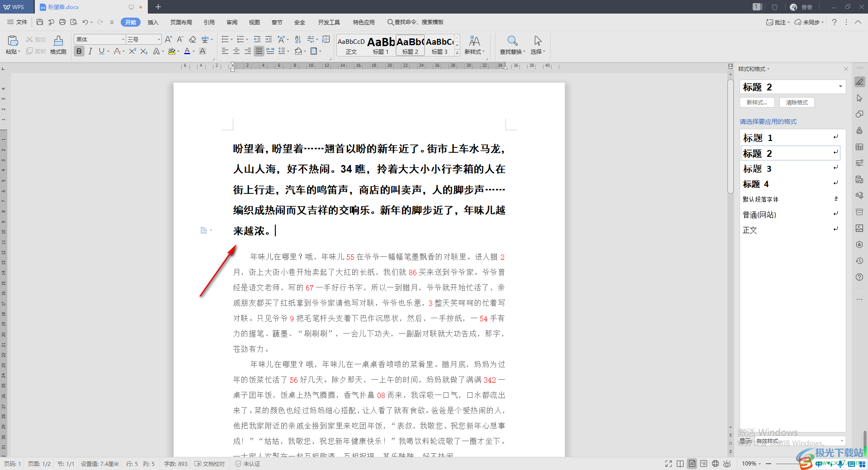This screenshot has width=868, height=470.
Task: Click the Clear formatting eraser icon
Action: pyautogui.click(x=193, y=39)
